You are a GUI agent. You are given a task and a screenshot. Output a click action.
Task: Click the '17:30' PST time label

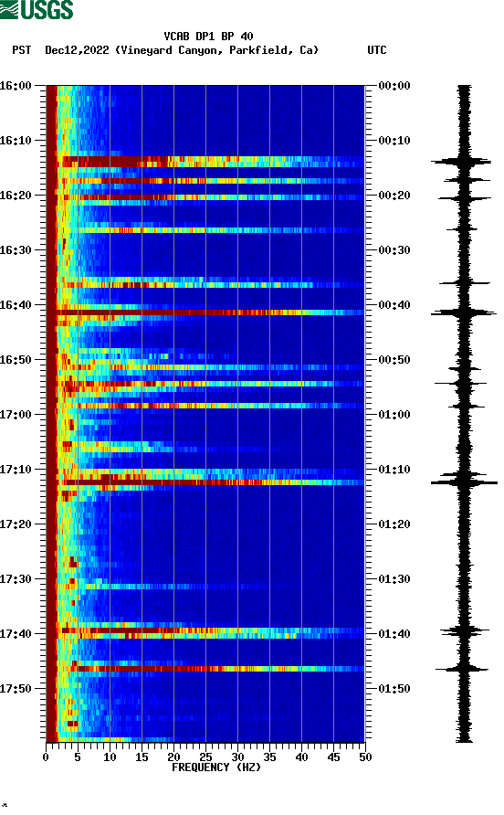click(16, 579)
